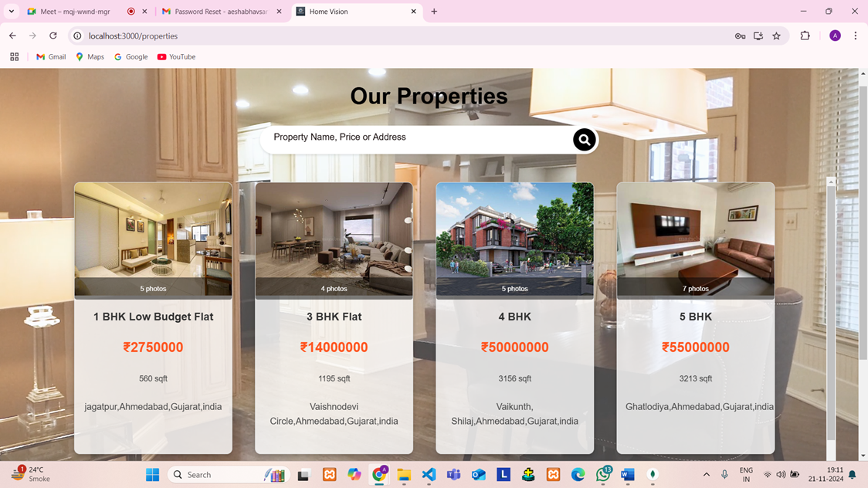This screenshot has height=488, width=868.
Task: Open Visual Studio Code from the taskbar
Action: [429, 475]
